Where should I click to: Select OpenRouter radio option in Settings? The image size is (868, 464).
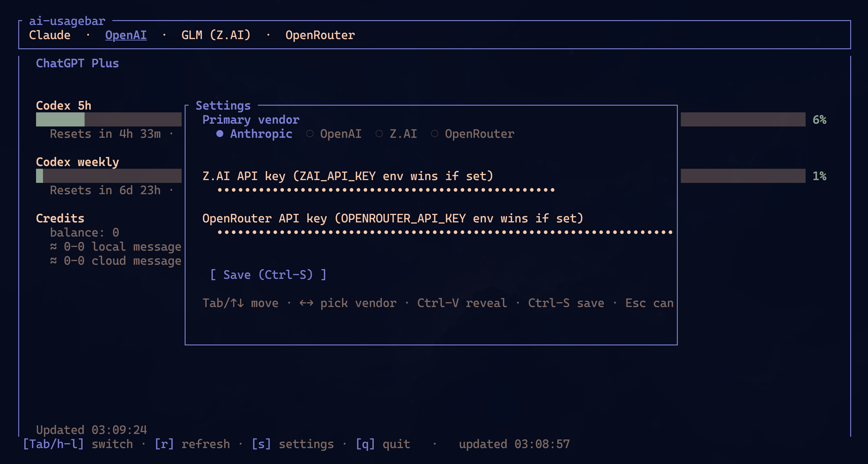tap(473, 134)
